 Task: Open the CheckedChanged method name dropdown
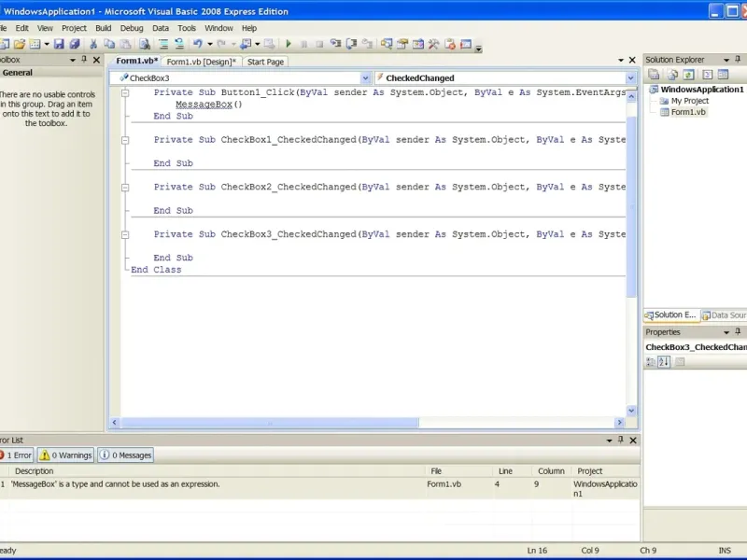click(x=632, y=78)
